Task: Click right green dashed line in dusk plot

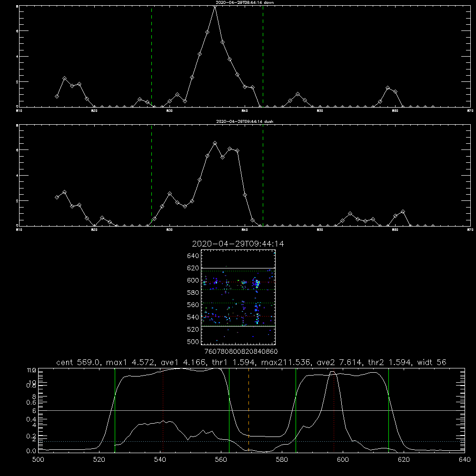Action: (x=263, y=175)
